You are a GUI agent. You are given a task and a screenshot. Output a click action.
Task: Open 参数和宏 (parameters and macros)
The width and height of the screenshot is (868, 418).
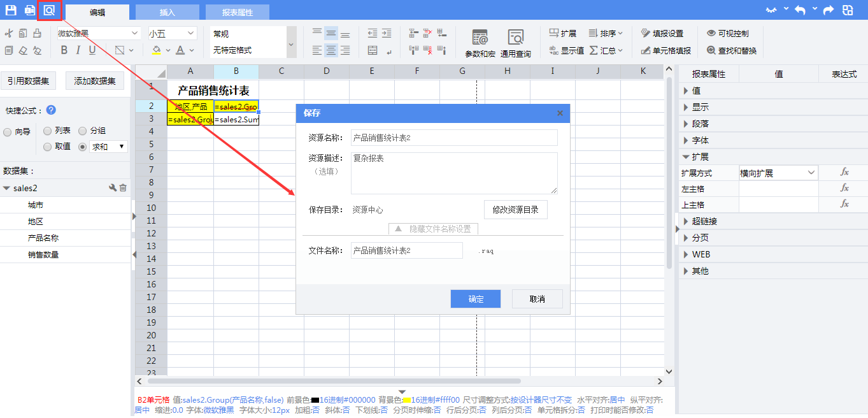click(x=480, y=43)
